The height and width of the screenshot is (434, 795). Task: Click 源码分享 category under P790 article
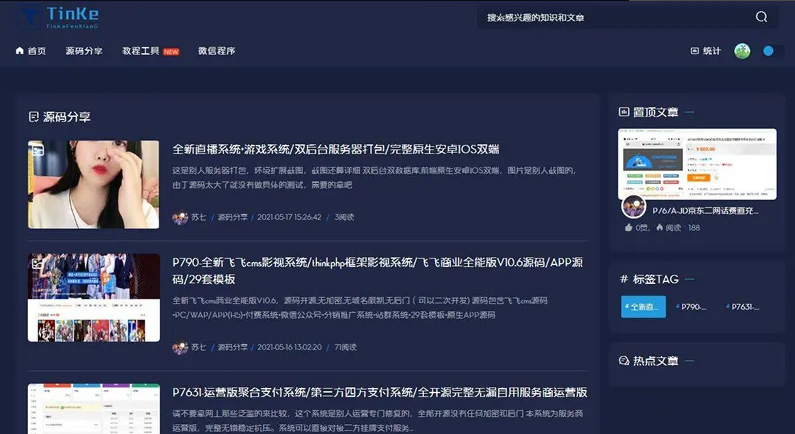pos(233,347)
